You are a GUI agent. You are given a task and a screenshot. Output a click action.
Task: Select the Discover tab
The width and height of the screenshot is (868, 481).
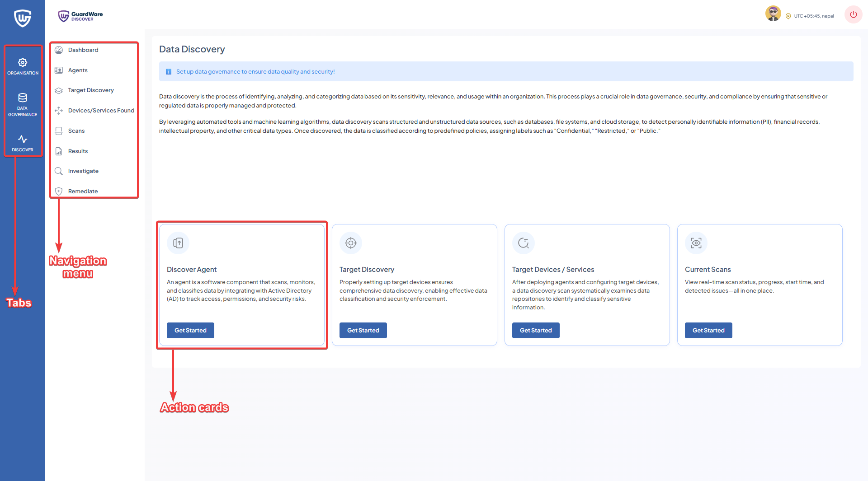click(23, 143)
